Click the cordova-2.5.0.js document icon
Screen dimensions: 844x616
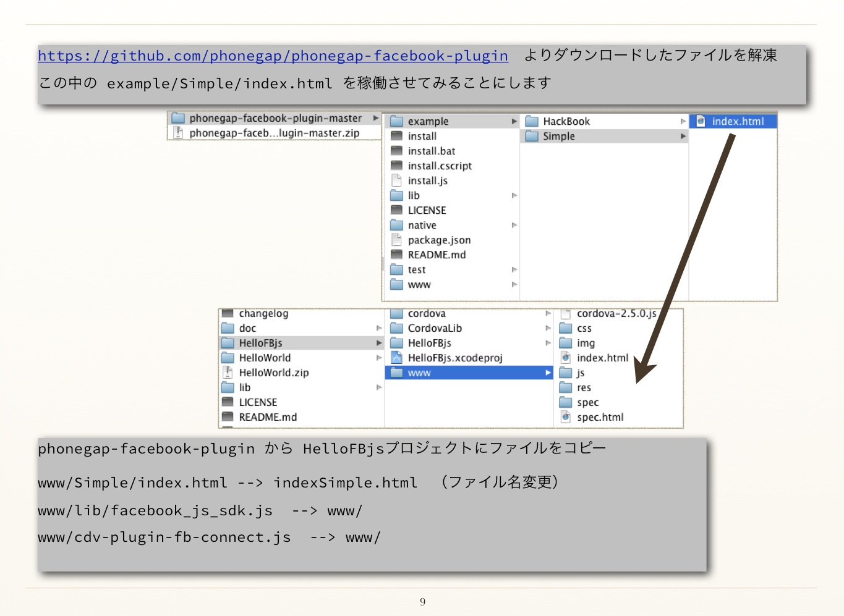tap(566, 313)
